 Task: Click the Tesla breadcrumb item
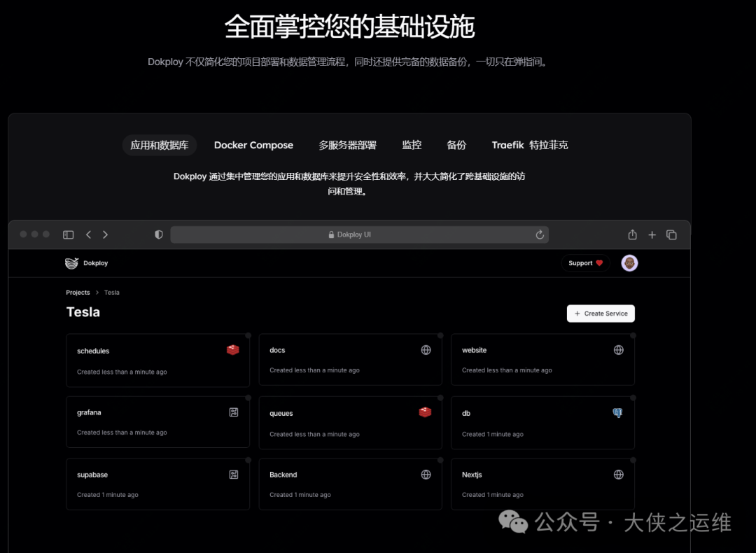(x=111, y=293)
